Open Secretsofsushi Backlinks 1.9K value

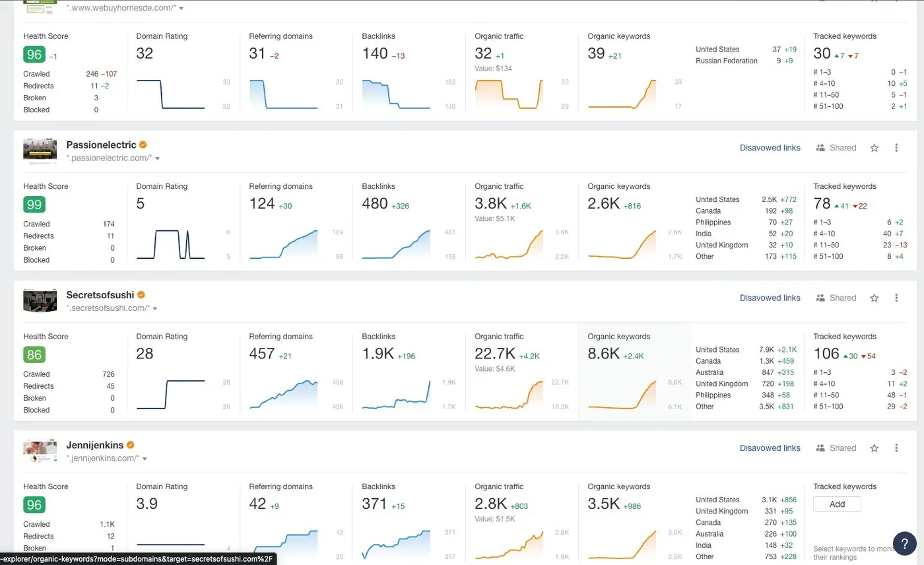378,354
